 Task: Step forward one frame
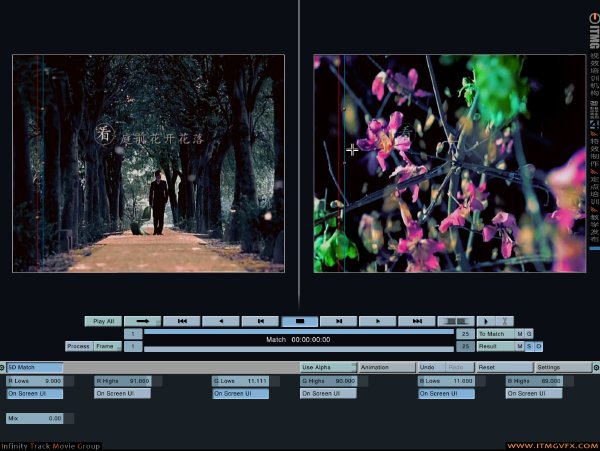click(339, 321)
